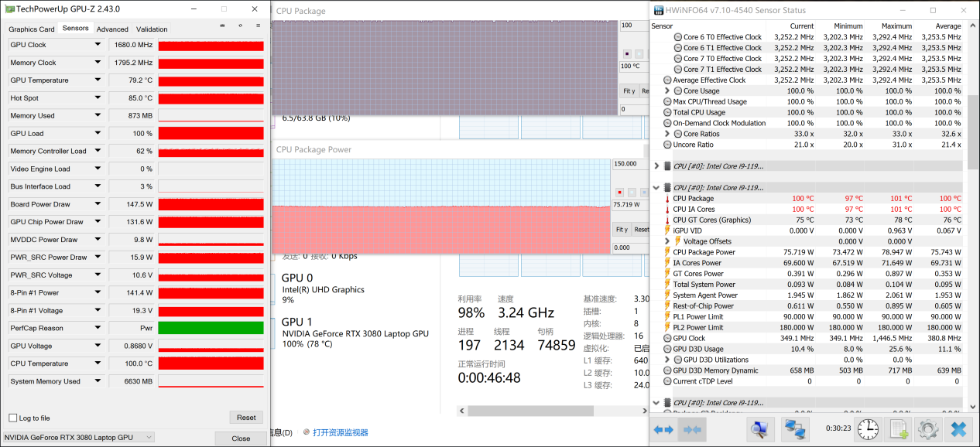Click HWiNFO collapse columns arrows icon
The width and height of the screenshot is (980, 447).
(x=691, y=429)
